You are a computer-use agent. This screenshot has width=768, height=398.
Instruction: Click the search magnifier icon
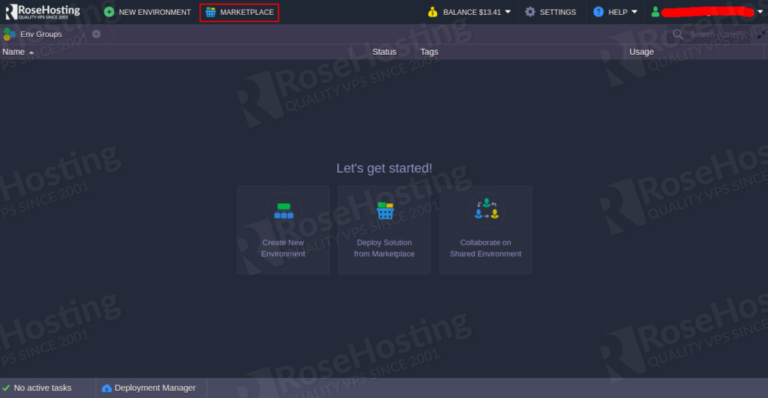click(x=678, y=34)
